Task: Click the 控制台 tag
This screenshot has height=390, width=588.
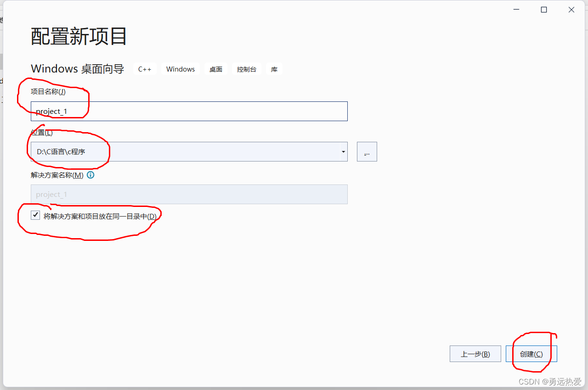Action: tap(247, 69)
